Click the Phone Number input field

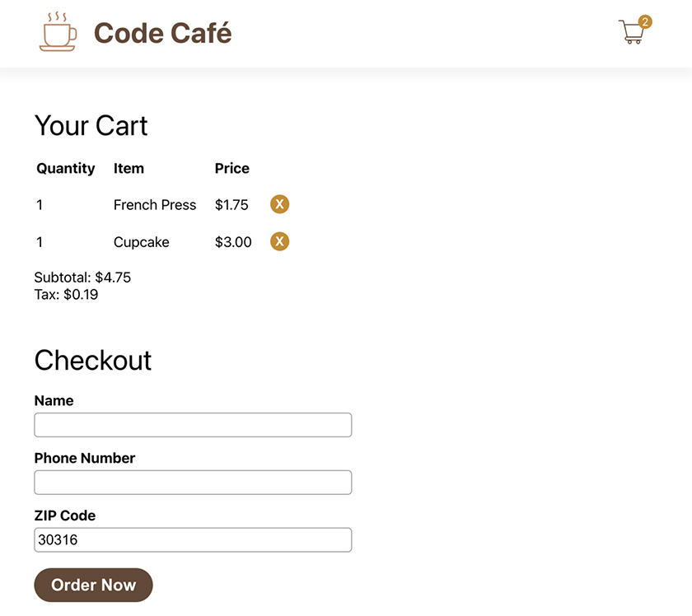[x=192, y=483]
